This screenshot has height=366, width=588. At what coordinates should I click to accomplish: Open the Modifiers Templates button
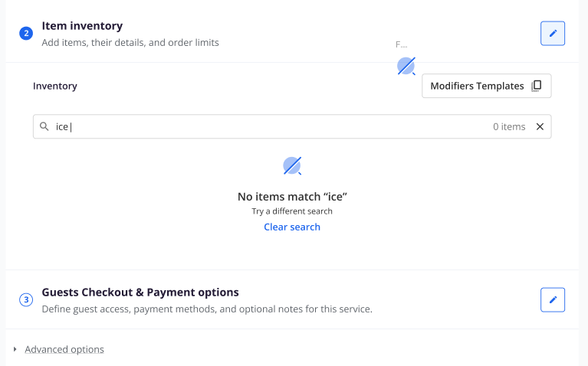(486, 86)
